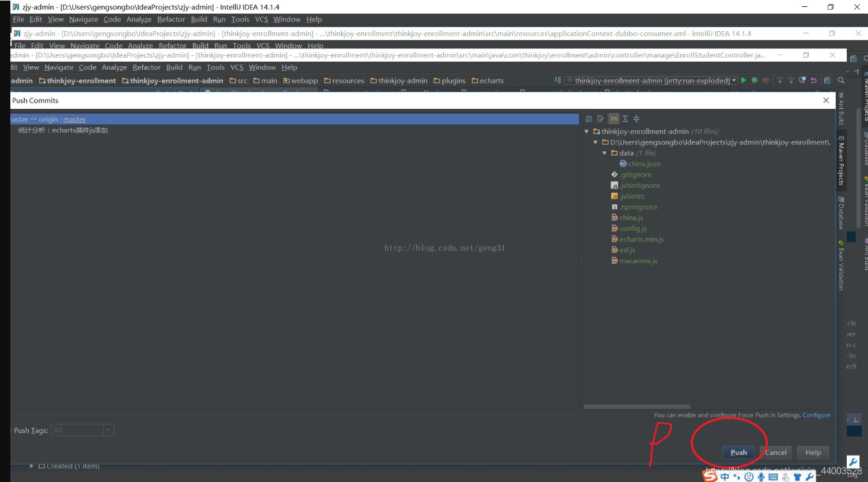Open Refactor menu in top window
The height and width of the screenshot is (482, 868).
coord(171,19)
